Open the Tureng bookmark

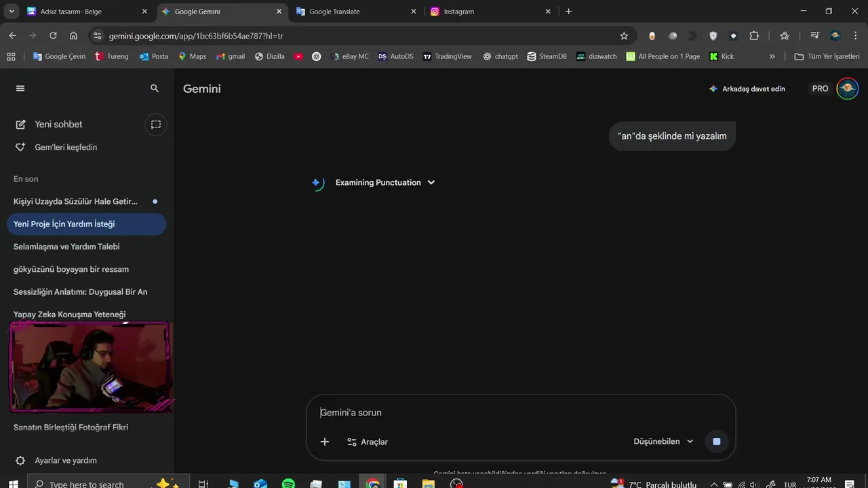tap(111, 56)
